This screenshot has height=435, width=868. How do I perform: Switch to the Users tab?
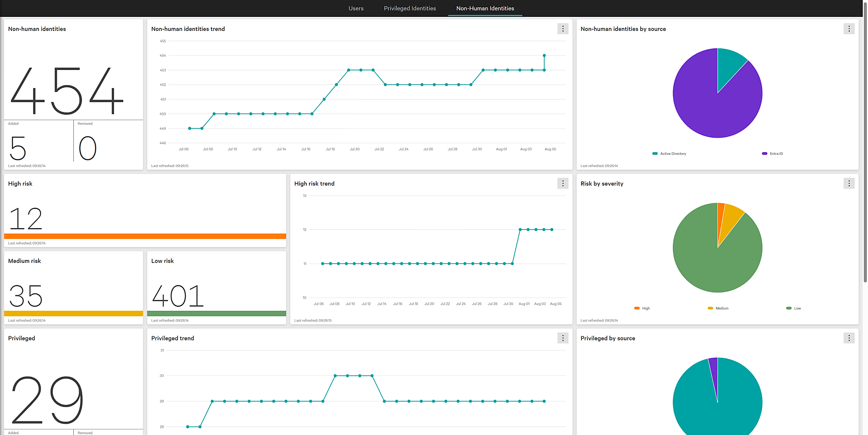356,8
